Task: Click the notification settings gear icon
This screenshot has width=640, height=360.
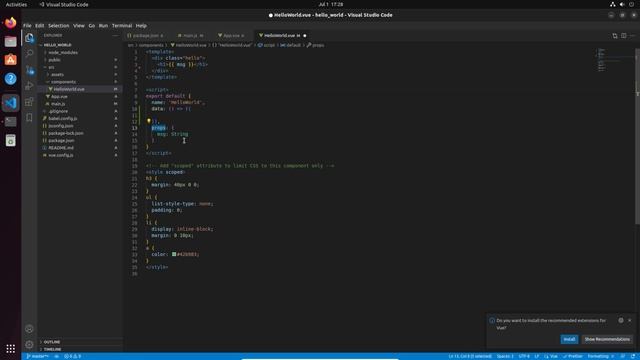Action: click(x=621, y=320)
